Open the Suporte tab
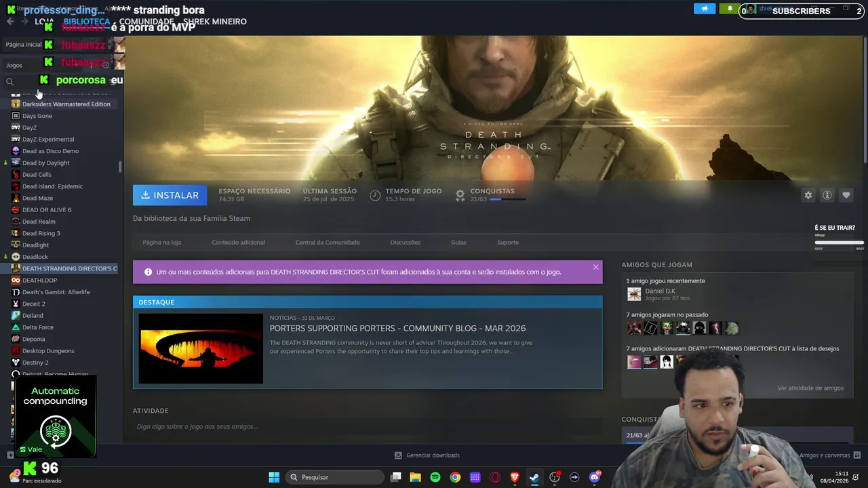This screenshot has height=488, width=868. 508,243
